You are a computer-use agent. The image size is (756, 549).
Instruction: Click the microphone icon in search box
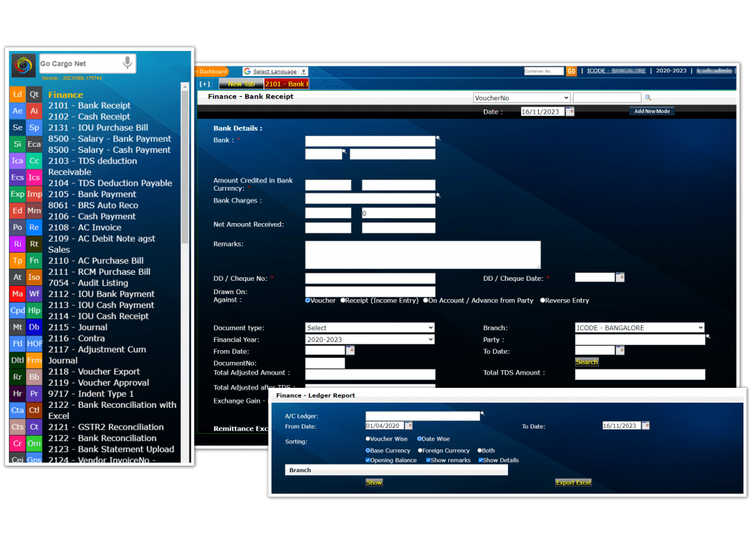(127, 64)
